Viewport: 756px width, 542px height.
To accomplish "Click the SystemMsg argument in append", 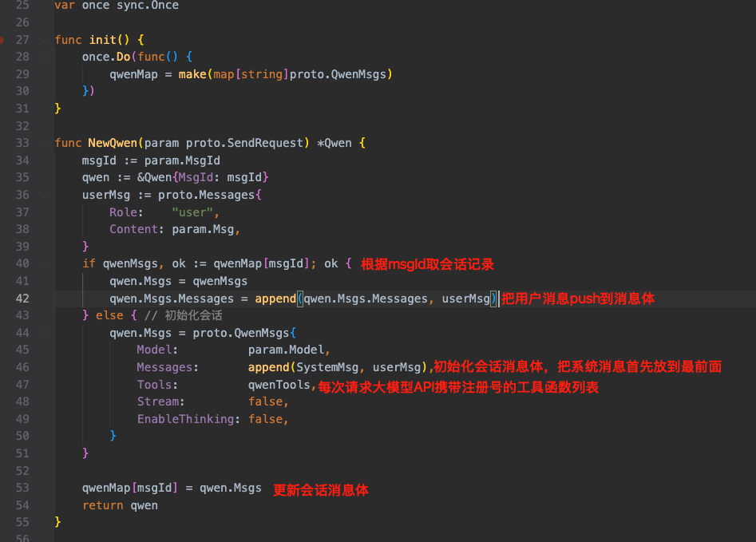I will pos(327,367).
